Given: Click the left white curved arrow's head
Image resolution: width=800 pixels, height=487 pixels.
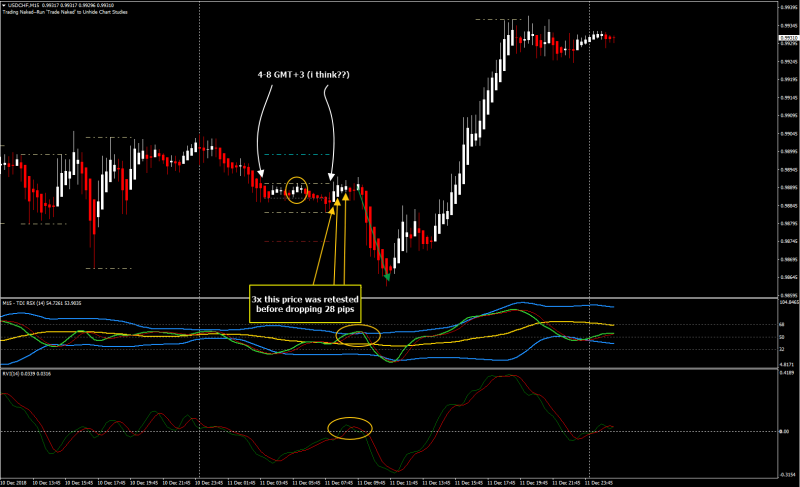Looking at the screenshot, I should 261,173.
